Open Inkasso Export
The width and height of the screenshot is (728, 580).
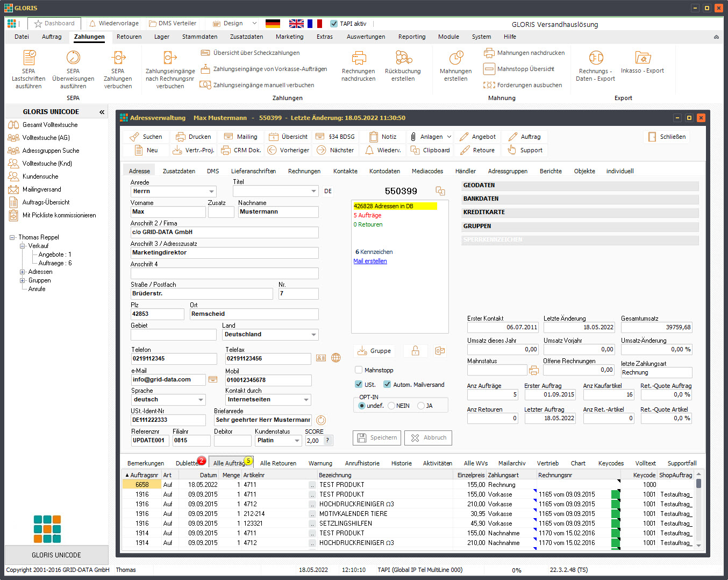coord(643,63)
